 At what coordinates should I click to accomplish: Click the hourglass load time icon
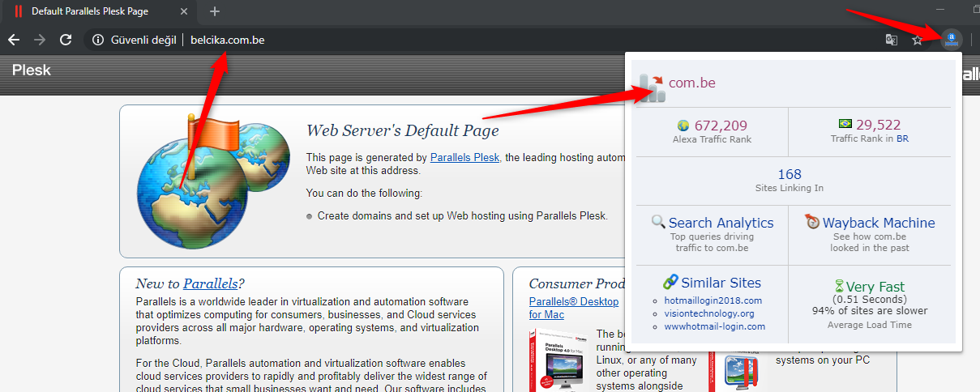point(839,287)
